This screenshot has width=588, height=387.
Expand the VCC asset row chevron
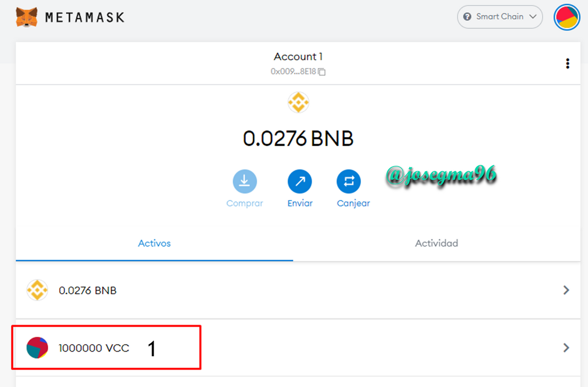pyautogui.click(x=566, y=348)
